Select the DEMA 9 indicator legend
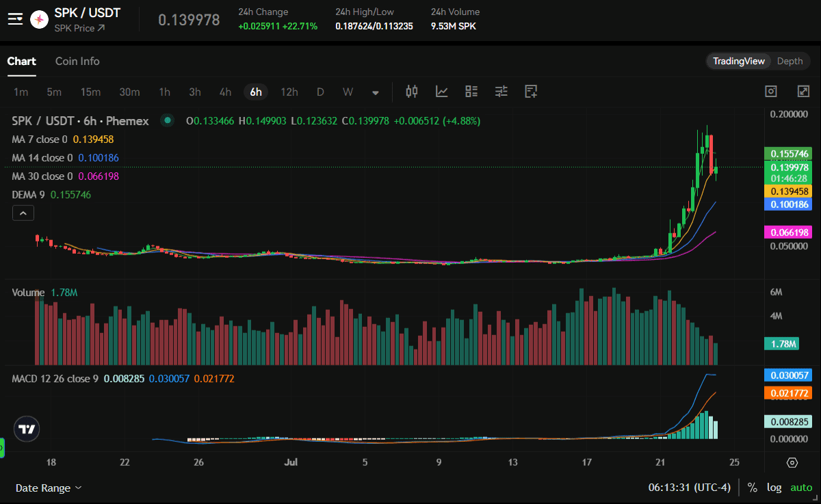Screen dimensions: 821x504 (51, 195)
